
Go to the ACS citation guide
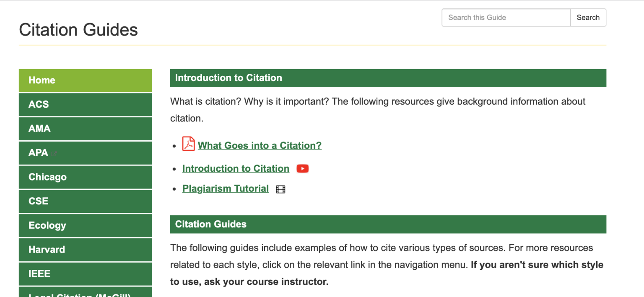[86, 105]
